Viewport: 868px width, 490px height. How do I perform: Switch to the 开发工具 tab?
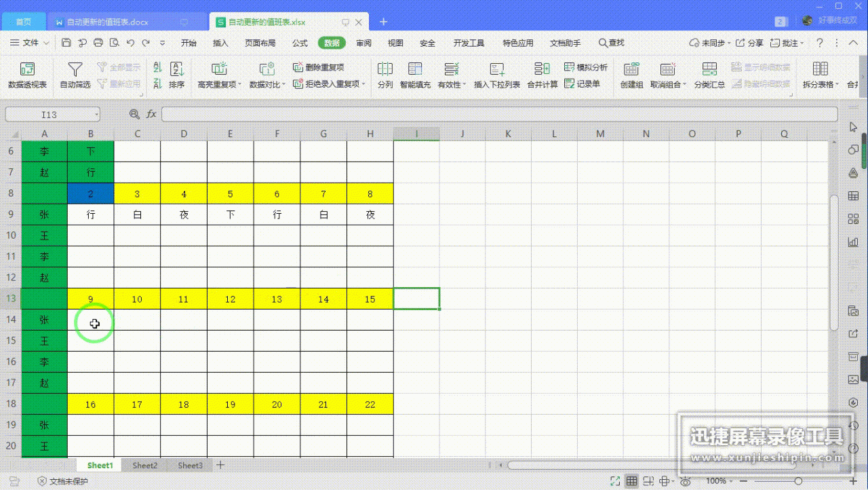point(469,43)
